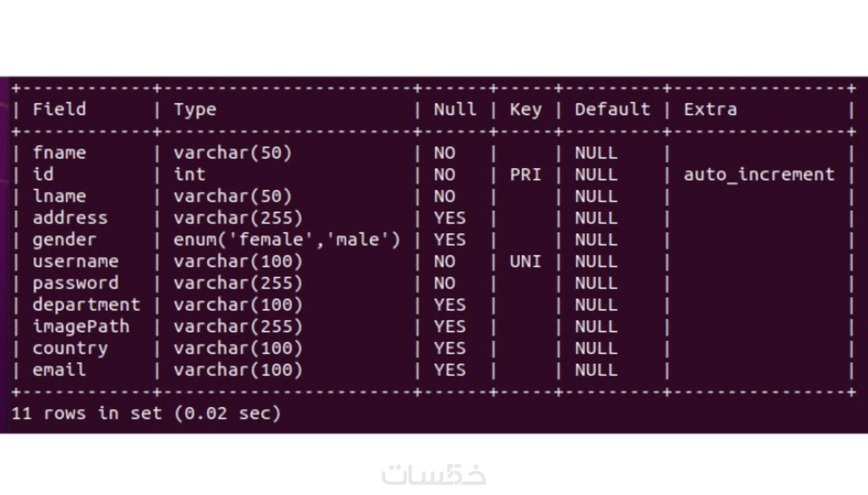Click the Type column header

coord(195,110)
